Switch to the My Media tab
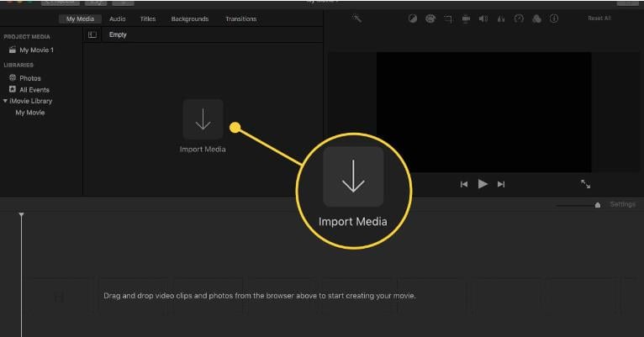This screenshot has height=337, width=644. (80, 18)
